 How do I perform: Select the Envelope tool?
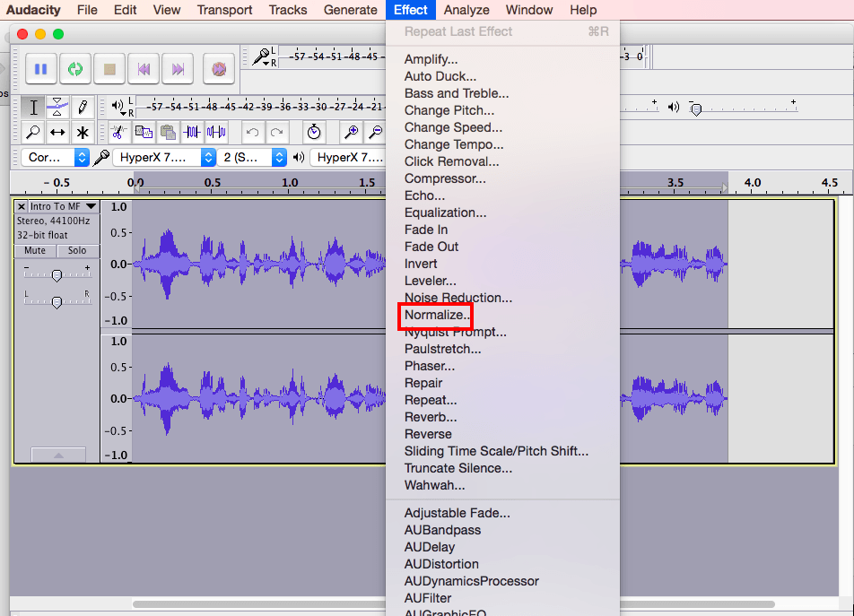pos(57,108)
